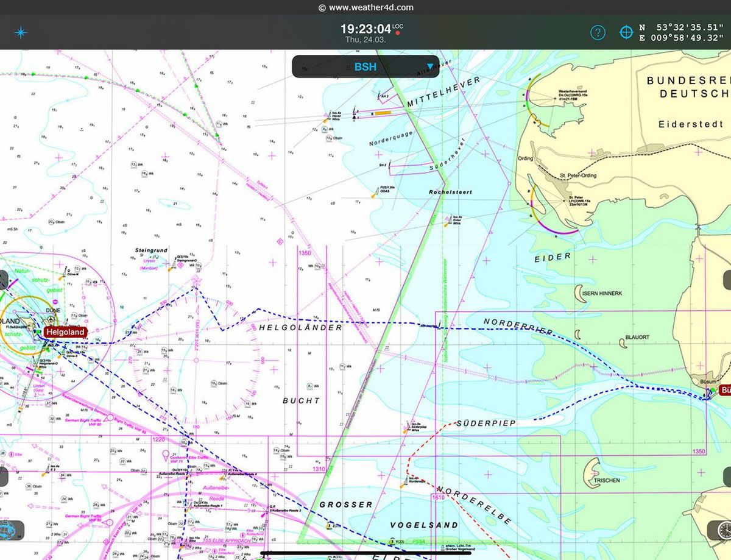The width and height of the screenshot is (731, 560).
Task: Click the 19:23:04 time display
Action: tap(365, 29)
